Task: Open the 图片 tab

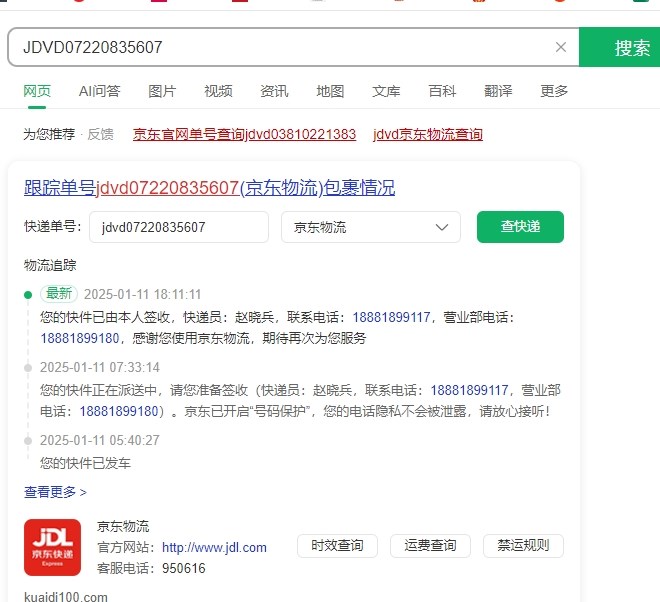Action: pos(162,91)
